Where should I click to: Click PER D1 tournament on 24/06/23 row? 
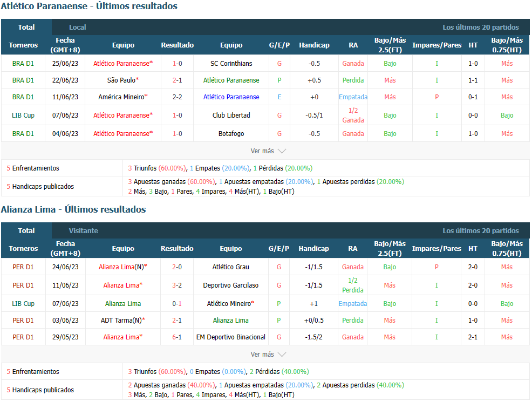point(23,267)
